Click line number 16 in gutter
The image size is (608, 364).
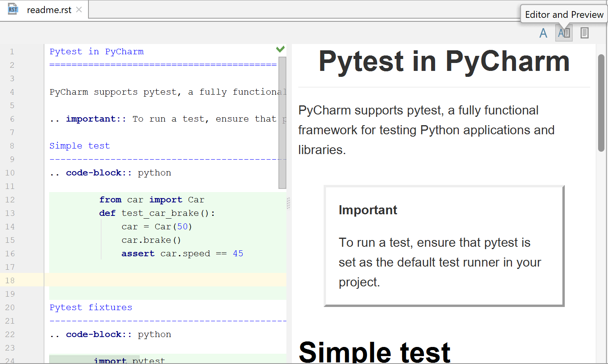[10, 253]
